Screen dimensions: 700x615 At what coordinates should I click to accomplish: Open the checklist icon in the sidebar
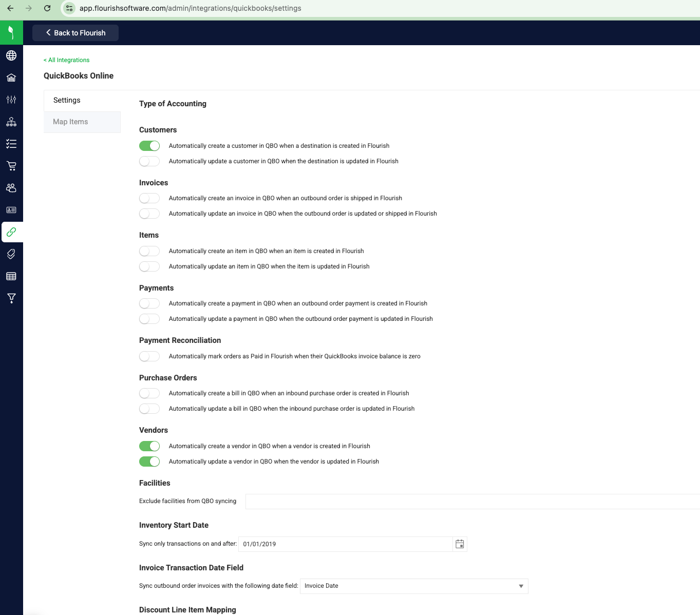point(11,144)
